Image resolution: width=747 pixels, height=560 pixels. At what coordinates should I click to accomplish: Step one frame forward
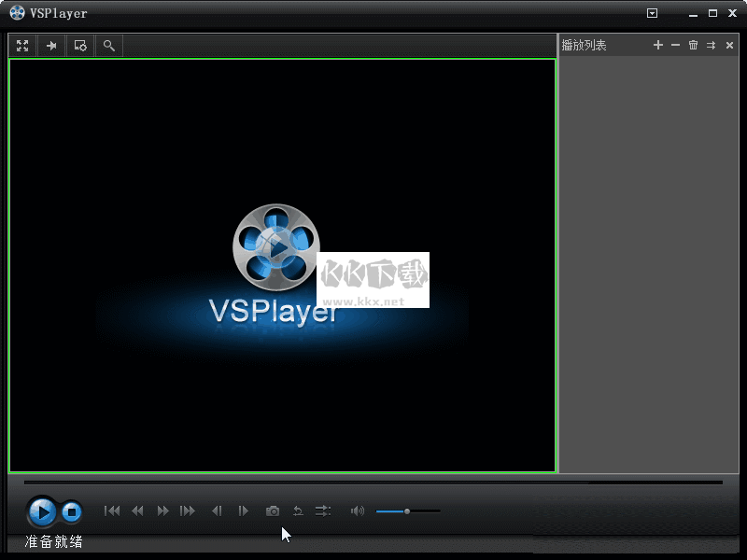click(243, 511)
